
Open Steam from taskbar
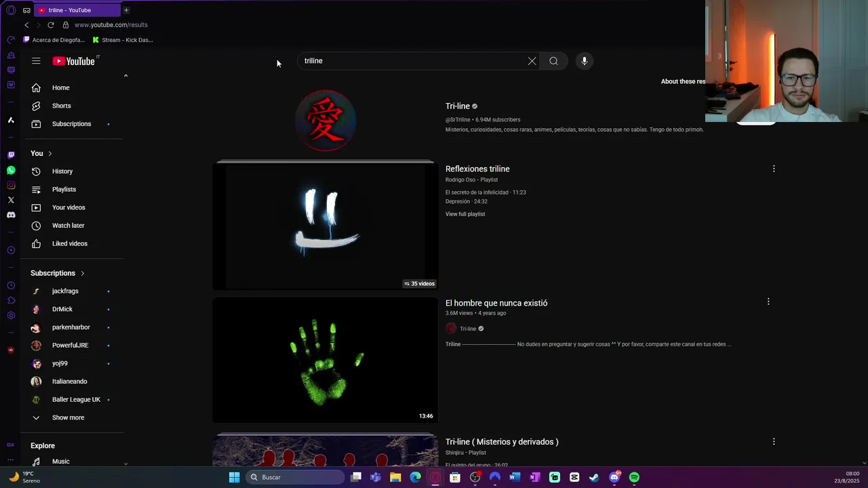pos(594,477)
